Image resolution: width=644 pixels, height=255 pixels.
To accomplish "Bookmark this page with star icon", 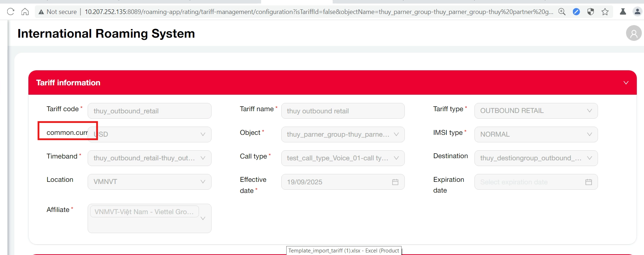I will click(x=605, y=12).
